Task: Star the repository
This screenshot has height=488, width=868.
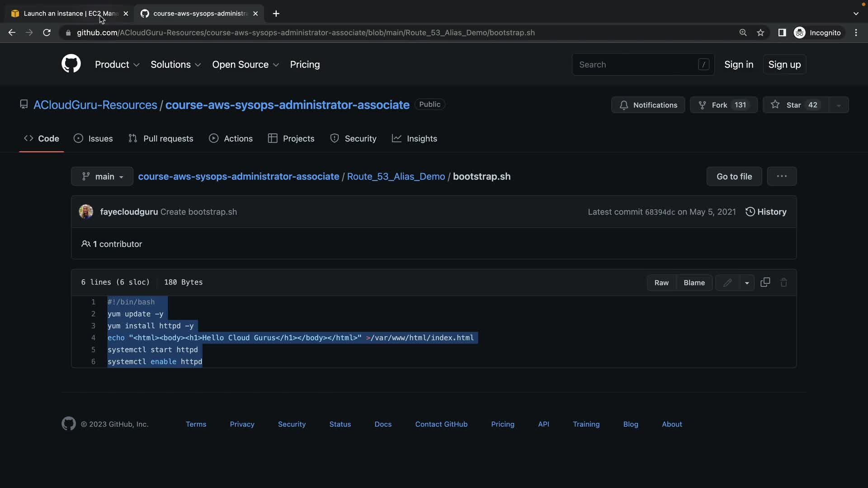Action: [794, 105]
